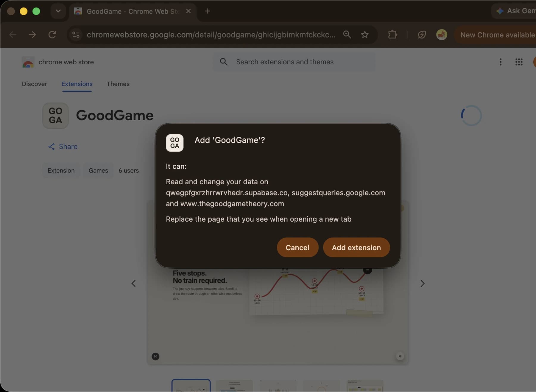Viewport: 536px width, 392px height.
Task: Click the Search extensions and themes field
Action: (294, 62)
